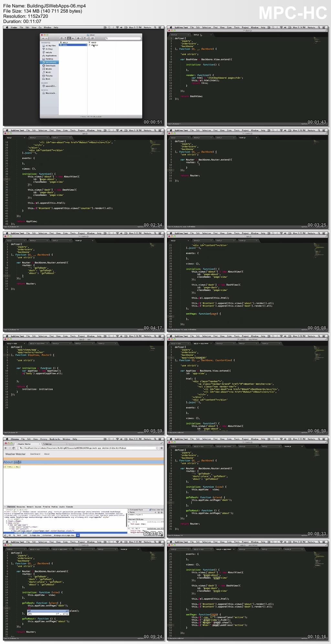Viewport: 331px width, 644px height.
Task: Bookmark the page with the Chrome star icon
Action: 157,448
